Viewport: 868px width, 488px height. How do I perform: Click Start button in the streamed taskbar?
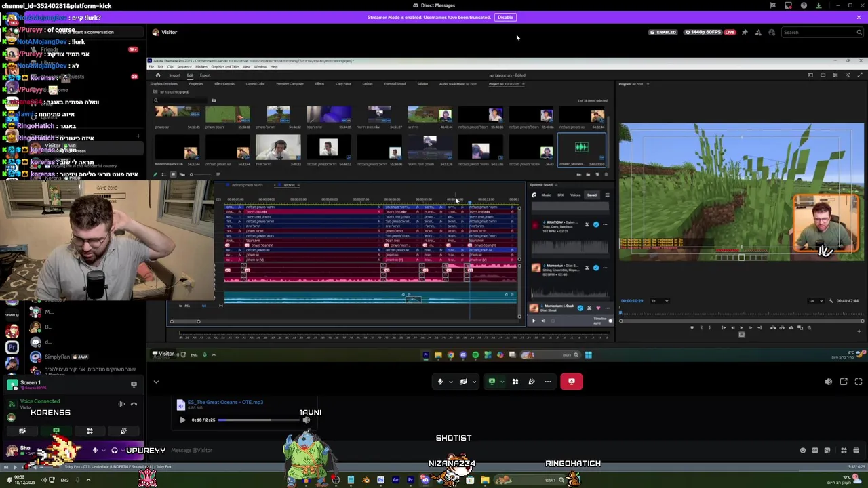click(589, 355)
